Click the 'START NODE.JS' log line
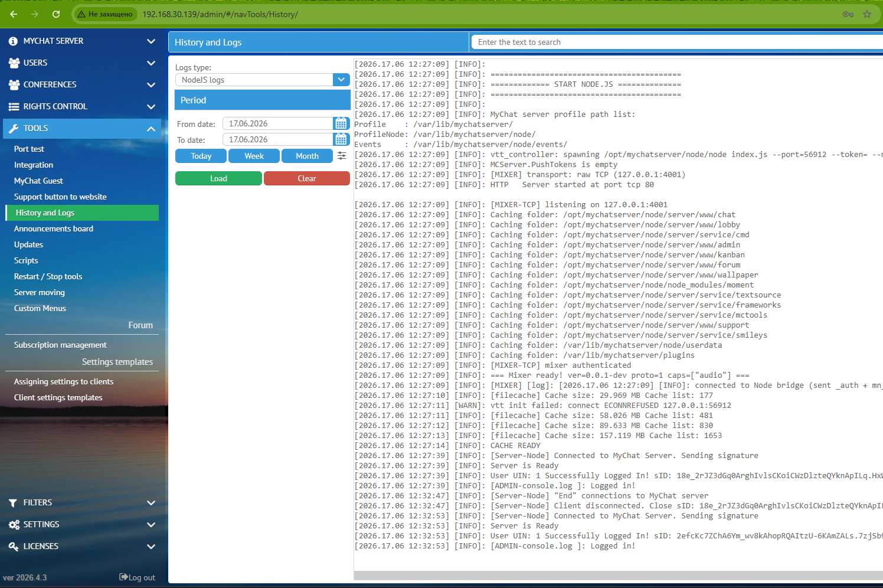Screen dimensions: 883x588 (518, 84)
